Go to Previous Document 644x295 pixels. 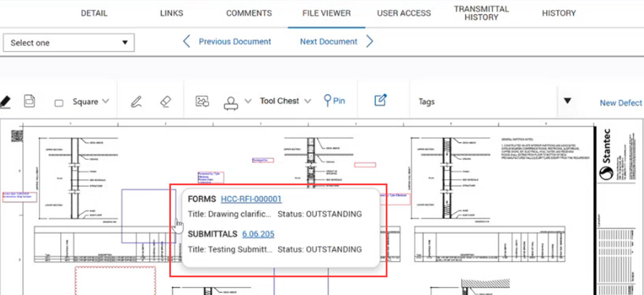click(x=235, y=41)
